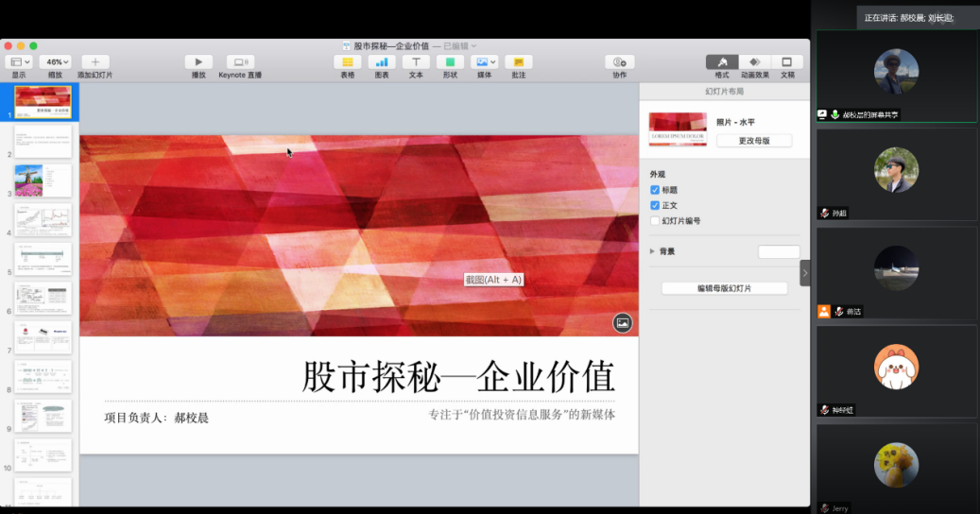Expand the Background (背景) disclosure triangle
This screenshot has width=980, height=514.
[x=652, y=251]
